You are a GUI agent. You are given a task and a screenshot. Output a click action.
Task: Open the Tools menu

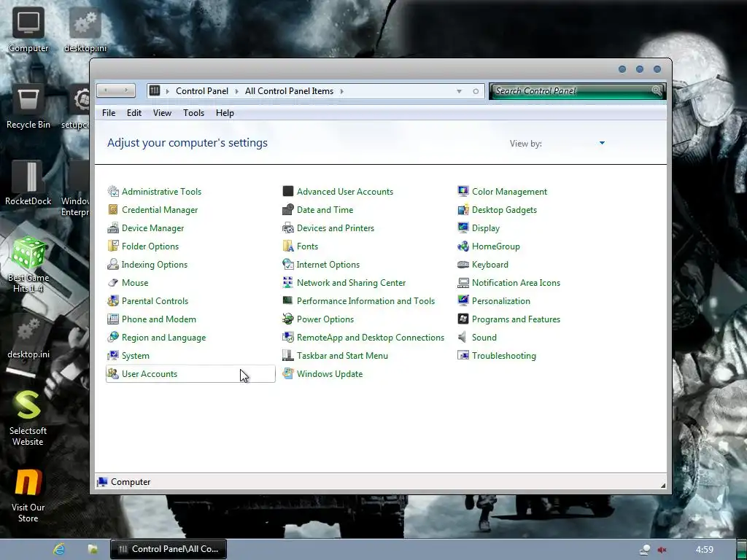click(193, 113)
